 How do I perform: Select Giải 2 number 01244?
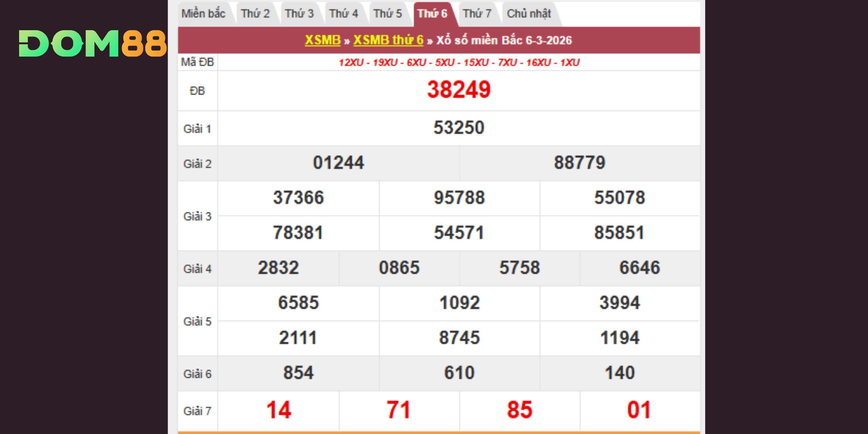[x=339, y=163]
